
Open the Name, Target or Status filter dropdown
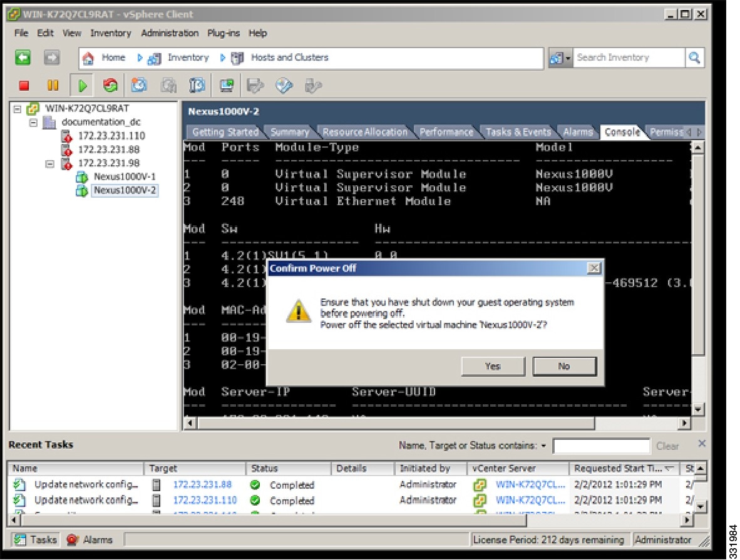(x=543, y=446)
